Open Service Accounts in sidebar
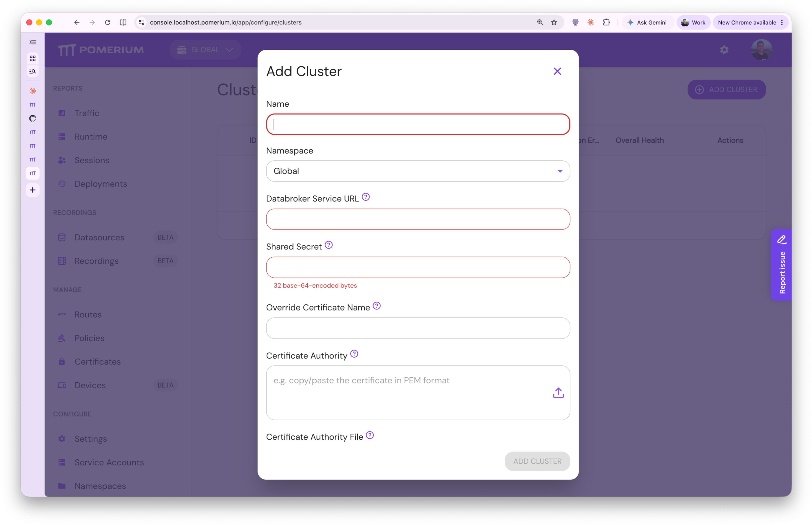 (x=109, y=462)
